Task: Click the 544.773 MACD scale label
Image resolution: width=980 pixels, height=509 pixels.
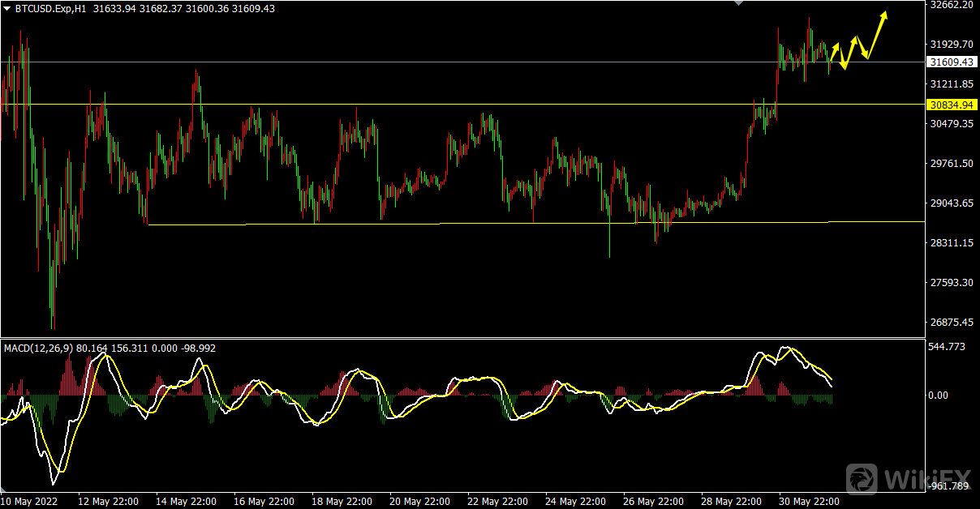Action: click(947, 347)
